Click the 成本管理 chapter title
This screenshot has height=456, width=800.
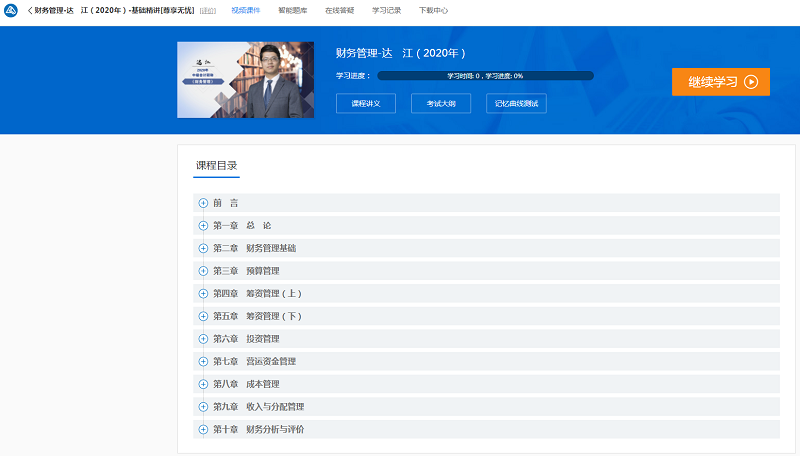[263, 384]
